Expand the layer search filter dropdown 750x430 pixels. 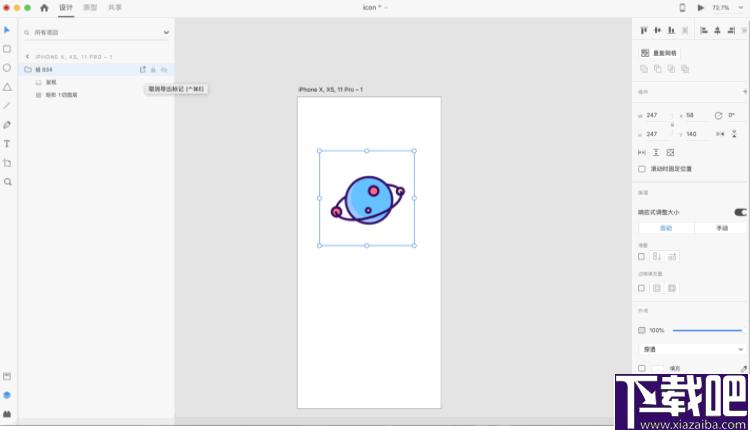[x=166, y=33]
